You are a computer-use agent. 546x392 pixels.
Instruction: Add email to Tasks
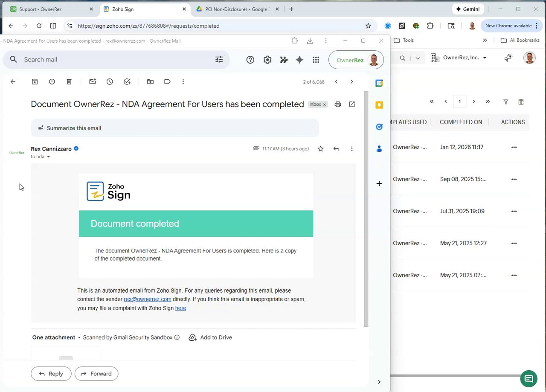coord(127,81)
